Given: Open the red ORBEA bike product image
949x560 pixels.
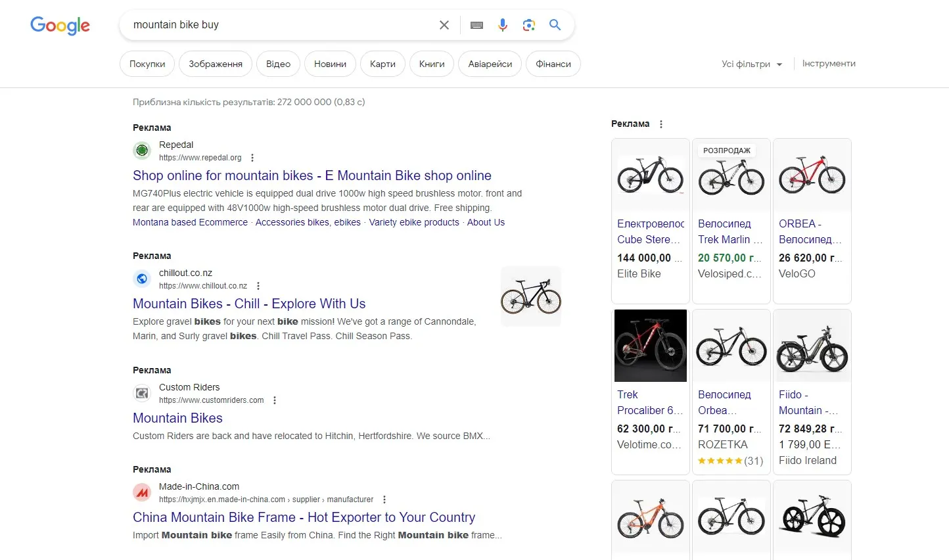Looking at the screenshot, I should 812,175.
